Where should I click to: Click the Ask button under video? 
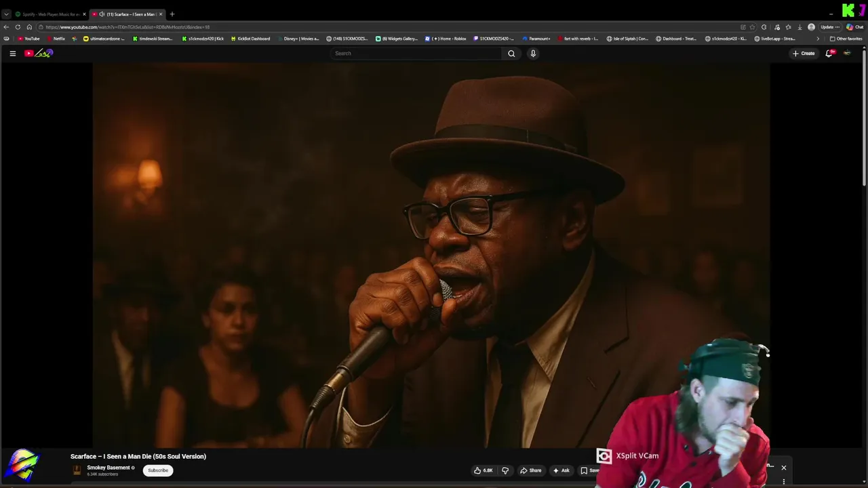pyautogui.click(x=561, y=470)
